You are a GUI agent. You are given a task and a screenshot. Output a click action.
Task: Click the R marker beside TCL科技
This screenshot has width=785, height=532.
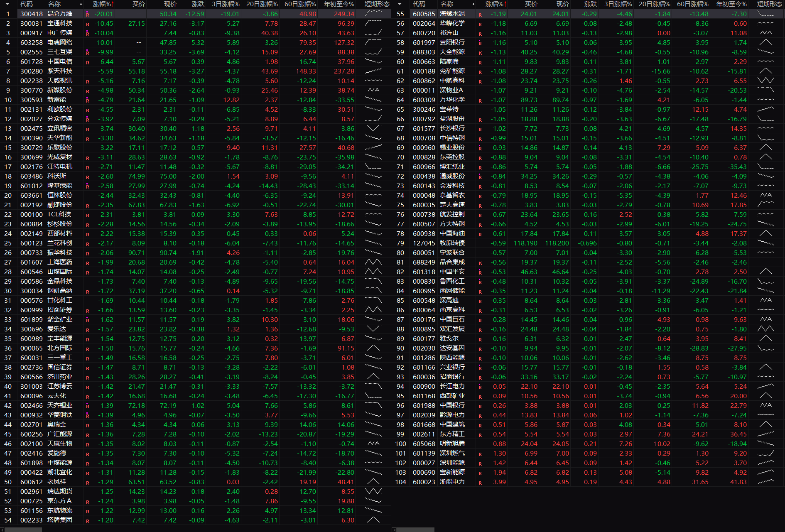click(x=88, y=215)
